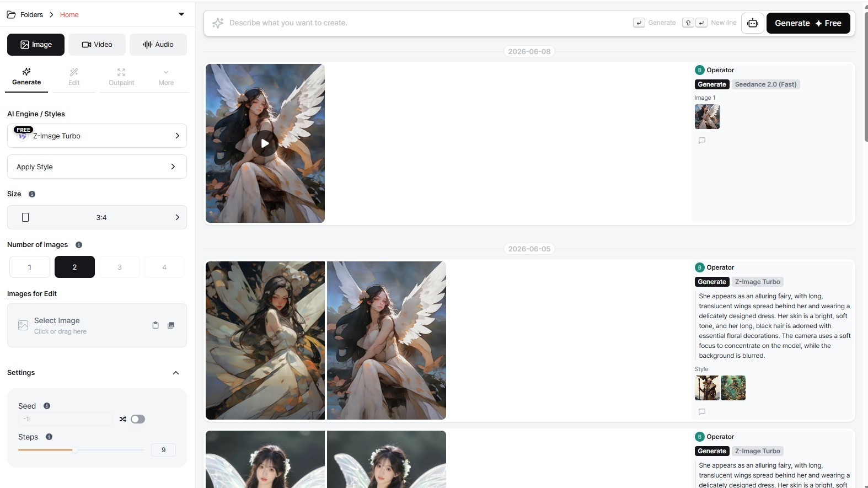868x488 pixels.
Task: Click the green floral style thumbnail
Action: click(733, 388)
